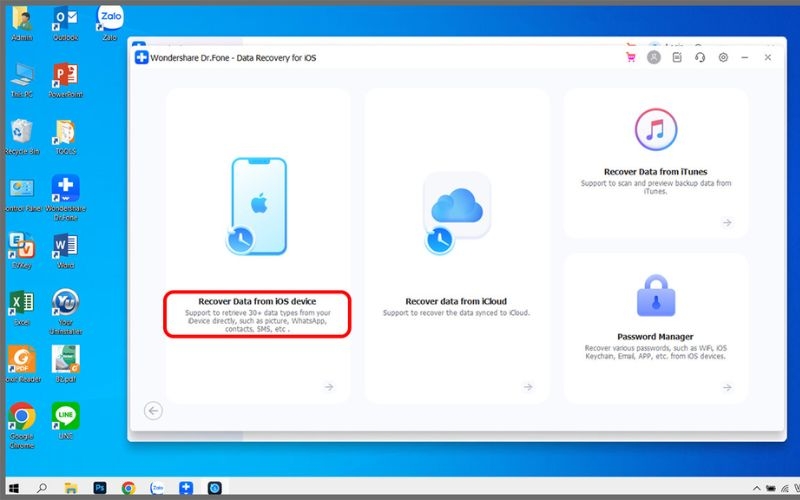Minimize the Dr.Fone window
Screen dimensions: 800x500
(x=745, y=57)
